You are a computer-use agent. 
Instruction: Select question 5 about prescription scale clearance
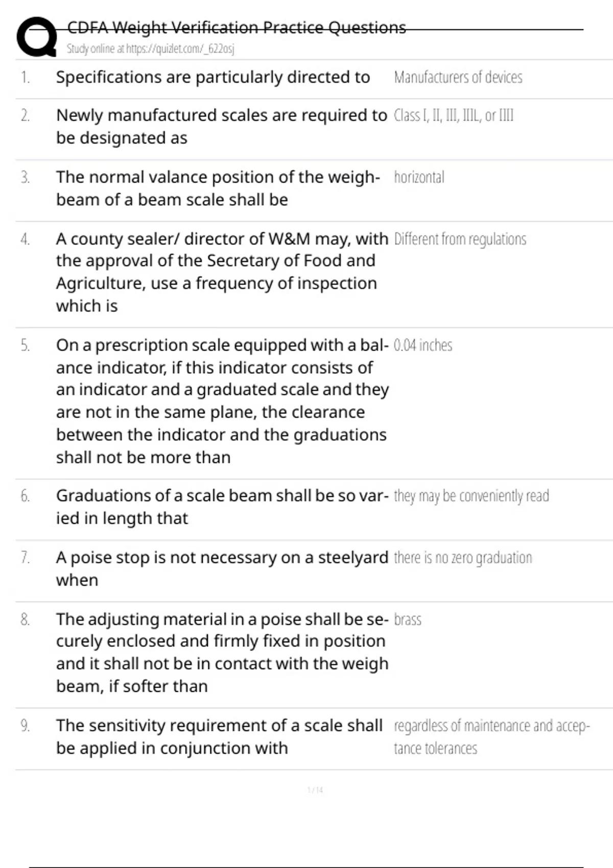coord(222,401)
